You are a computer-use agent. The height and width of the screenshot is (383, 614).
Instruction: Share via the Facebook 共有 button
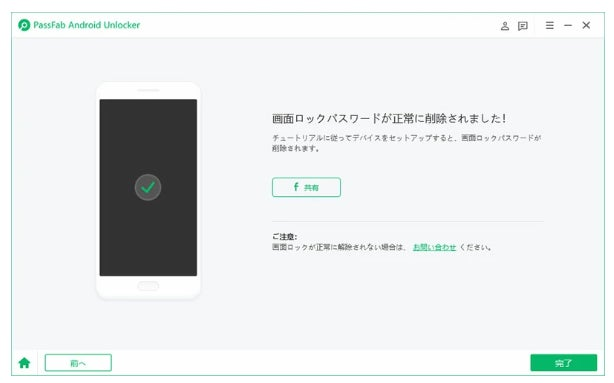pyautogui.click(x=306, y=187)
